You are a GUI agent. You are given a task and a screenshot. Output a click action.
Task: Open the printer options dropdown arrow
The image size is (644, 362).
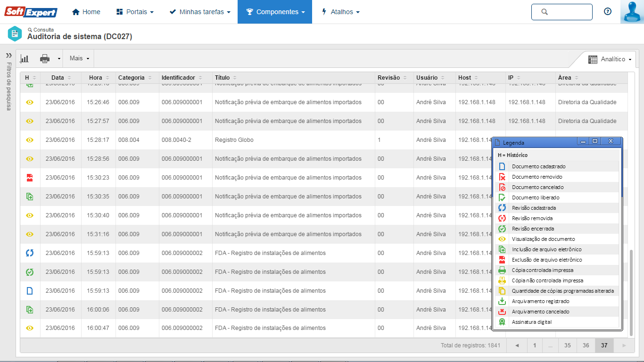[x=59, y=59]
